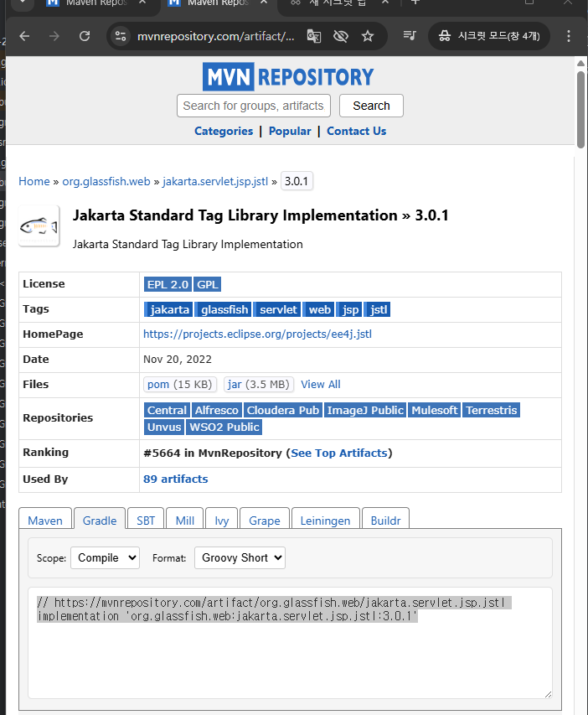Viewport: 588px width, 715px height.
Task: Click the GPL license tag
Action: [208, 284]
